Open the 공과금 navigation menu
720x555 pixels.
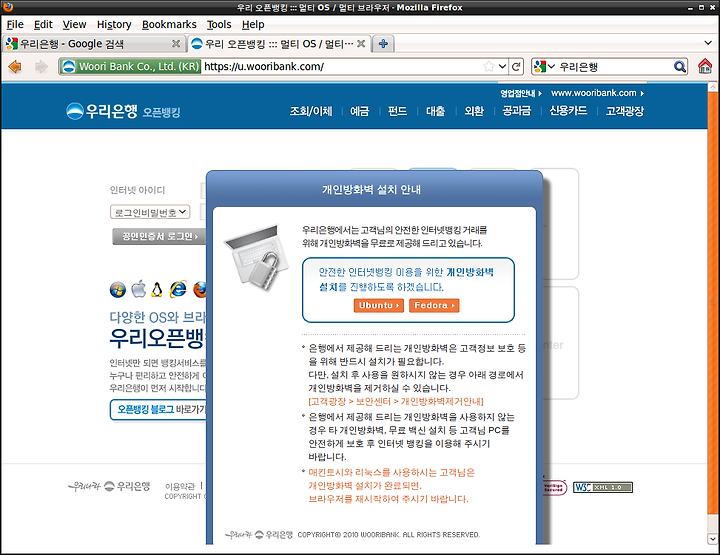517,111
